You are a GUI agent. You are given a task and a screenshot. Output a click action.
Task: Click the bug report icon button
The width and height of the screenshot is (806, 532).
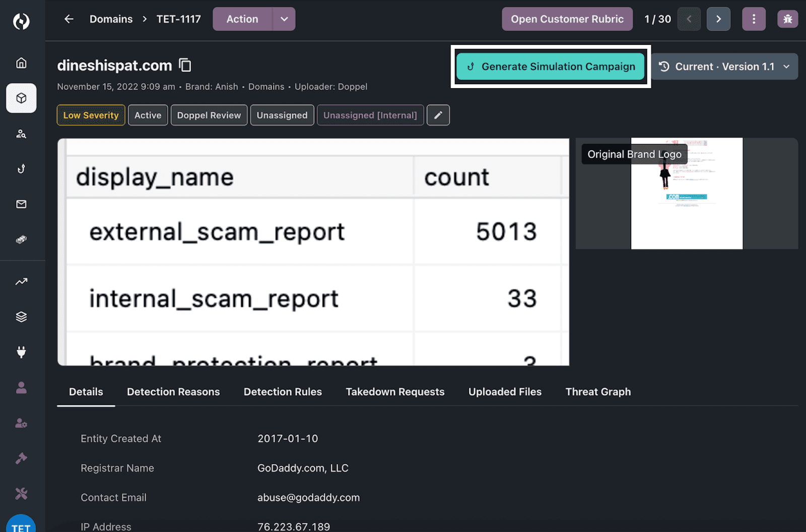(787, 19)
